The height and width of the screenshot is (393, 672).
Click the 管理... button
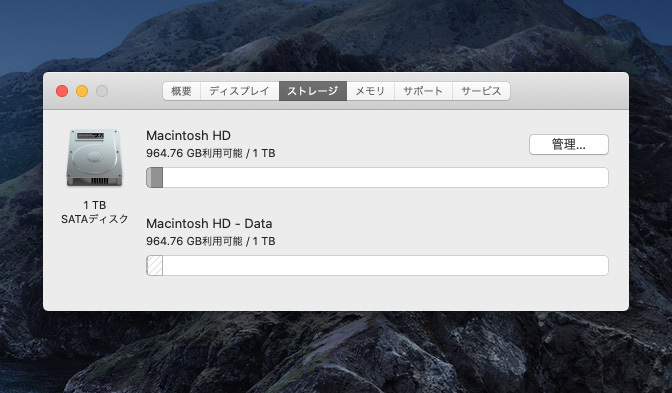click(569, 144)
